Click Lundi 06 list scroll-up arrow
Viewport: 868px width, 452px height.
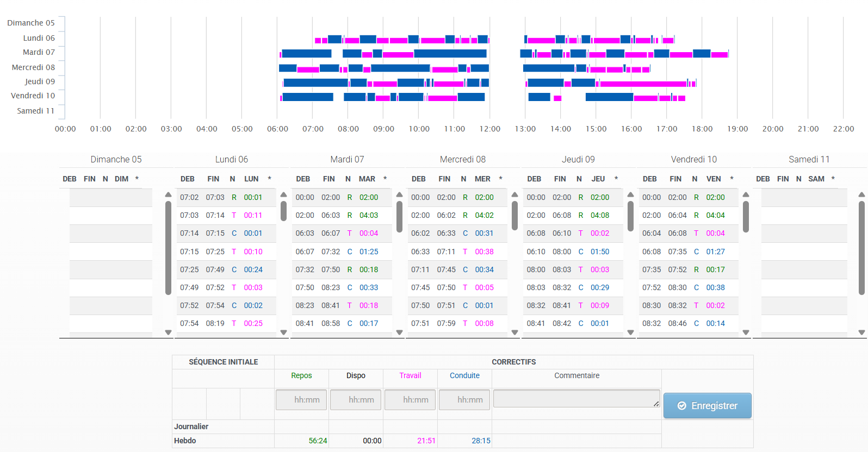click(x=283, y=194)
